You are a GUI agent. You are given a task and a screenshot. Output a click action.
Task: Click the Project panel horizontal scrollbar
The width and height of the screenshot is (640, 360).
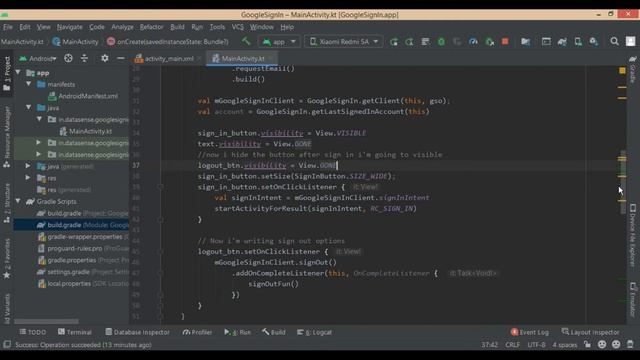46,322
